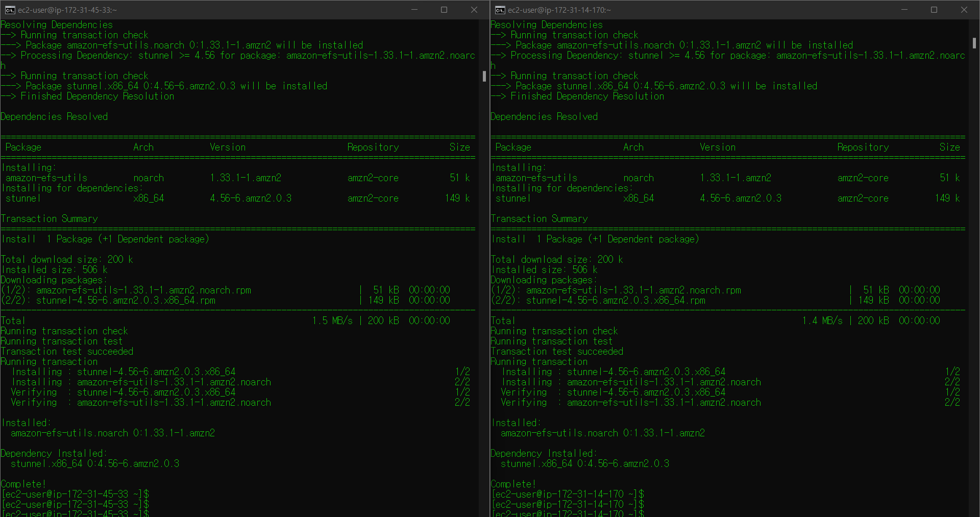Click 'Finished Dependency Resolution' in left terminal
This screenshot has width=980, height=517.
[x=97, y=96]
